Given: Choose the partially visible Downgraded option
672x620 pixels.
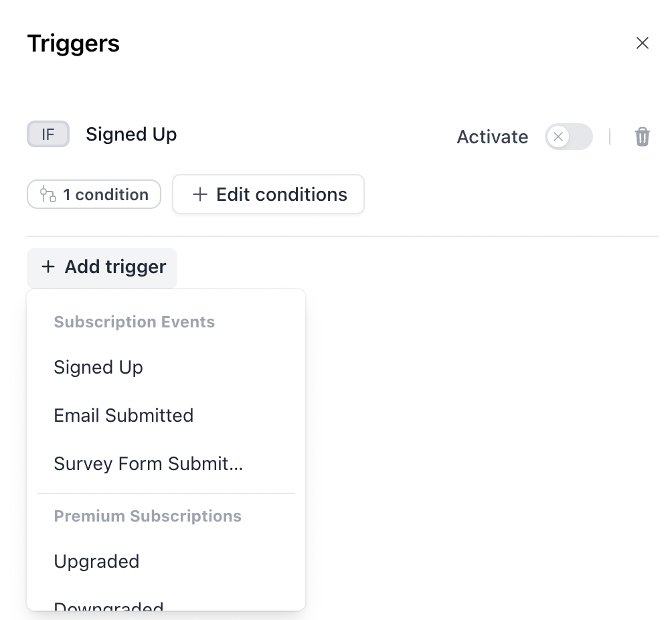Looking at the screenshot, I should pyautogui.click(x=108, y=605).
